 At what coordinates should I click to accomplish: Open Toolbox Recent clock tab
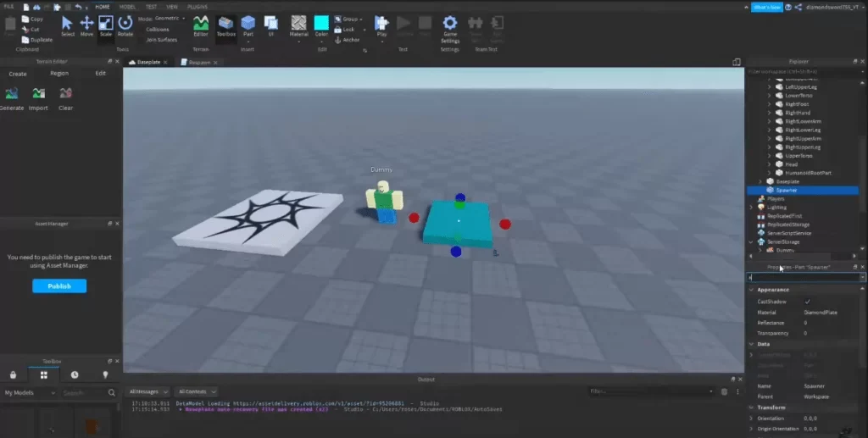(75, 374)
